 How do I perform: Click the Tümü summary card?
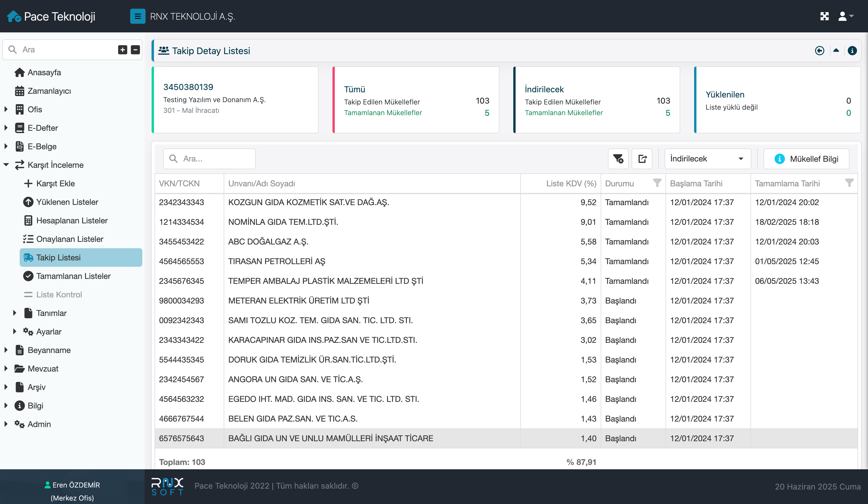416,100
